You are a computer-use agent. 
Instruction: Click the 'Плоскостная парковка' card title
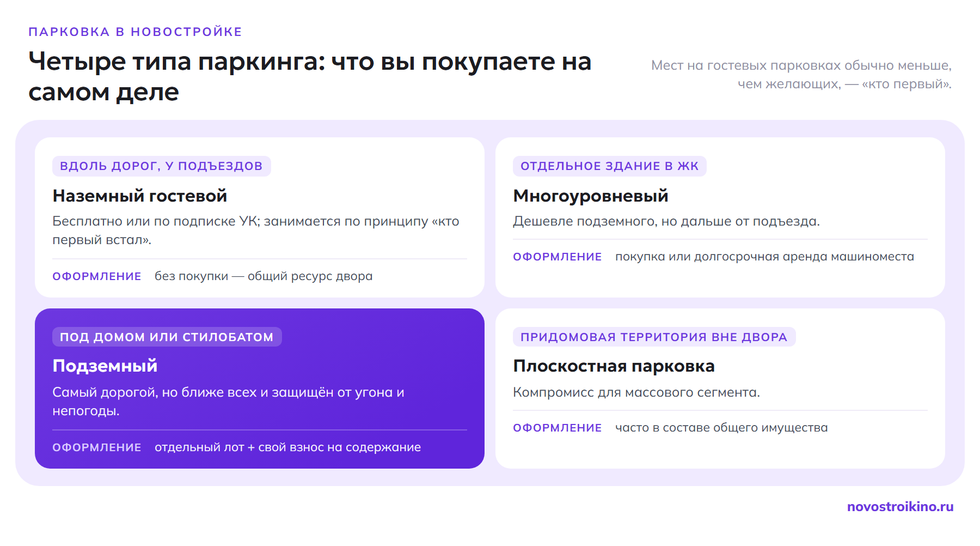click(614, 366)
